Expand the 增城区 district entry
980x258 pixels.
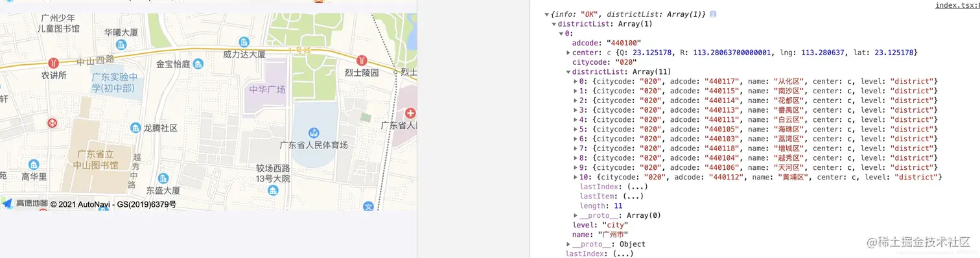(576, 148)
